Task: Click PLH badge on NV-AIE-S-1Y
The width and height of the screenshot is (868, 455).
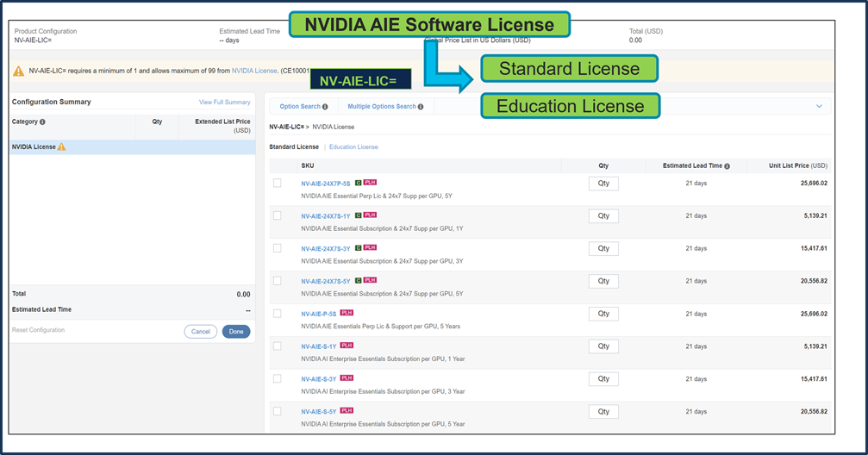Action: coord(347,346)
